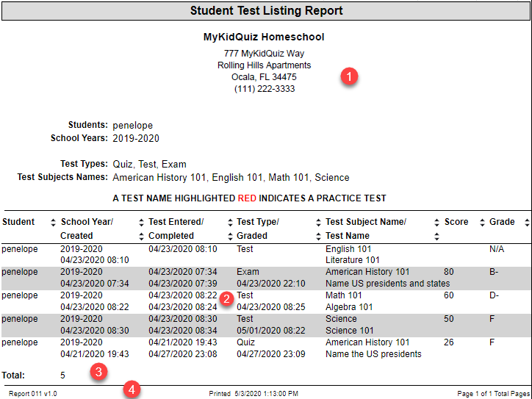This screenshot has width=532, height=399.
Task: Click graded date 04/23/2020 08:25
Action: pos(271,307)
